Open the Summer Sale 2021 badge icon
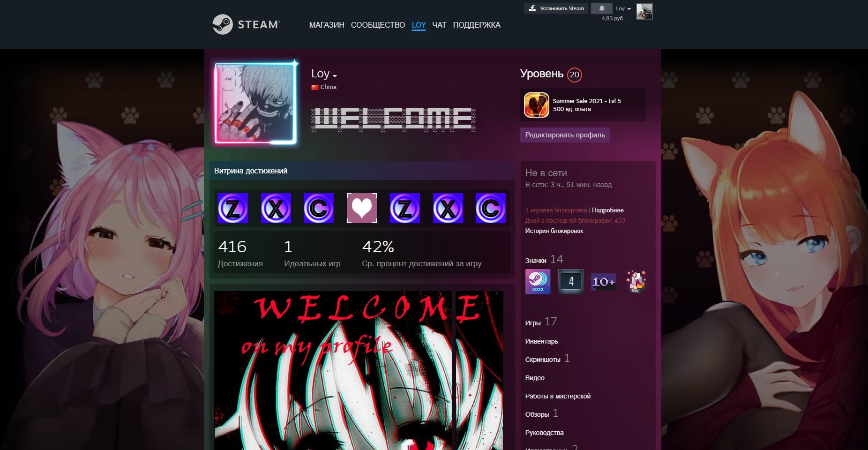This screenshot has width=868, height=450. pyautogui.click(x=537, y=105)
